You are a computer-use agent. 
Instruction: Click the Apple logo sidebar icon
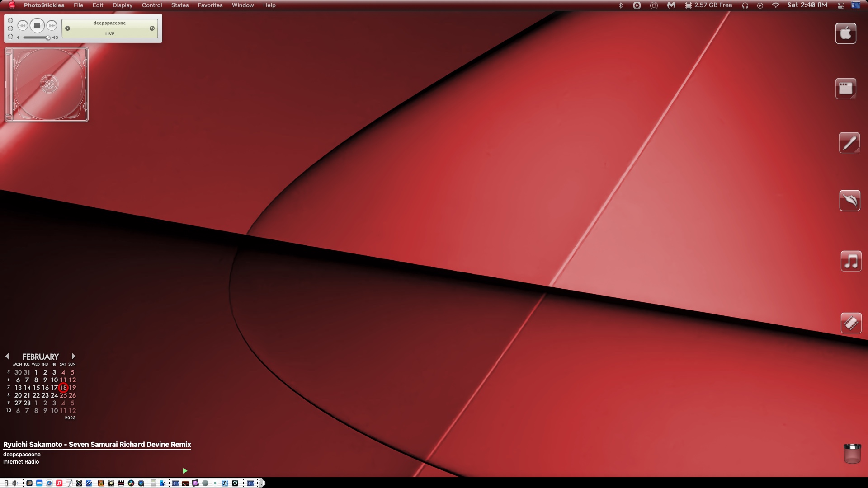coord(845,33)
